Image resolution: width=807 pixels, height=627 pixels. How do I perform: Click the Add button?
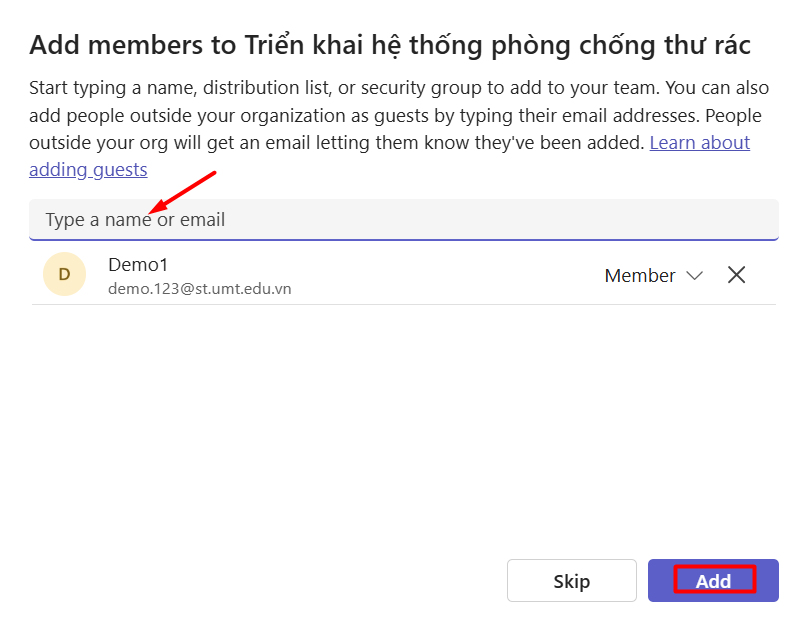pos(713,581)
